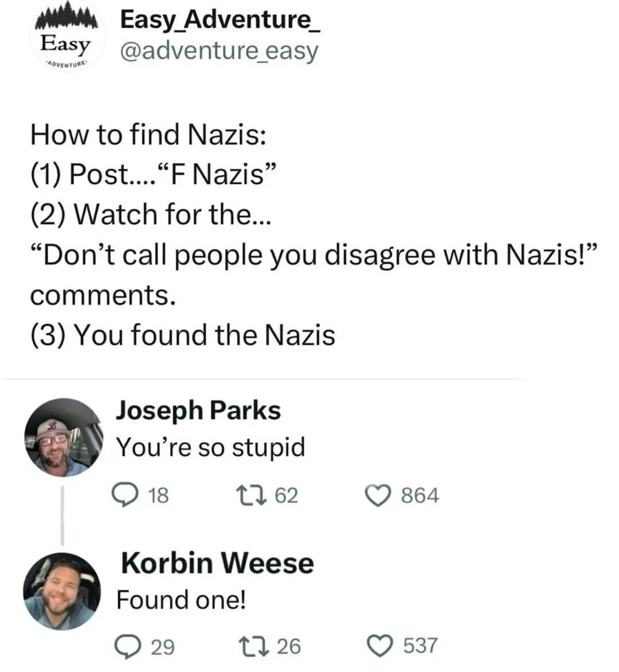Like Joseph Parks' comment with the heart icon
Screen dimensions: 619x672
[x=379, y=495]
